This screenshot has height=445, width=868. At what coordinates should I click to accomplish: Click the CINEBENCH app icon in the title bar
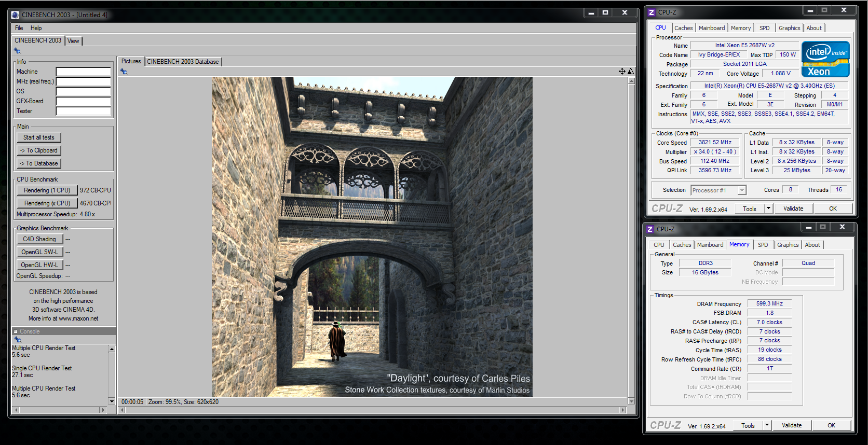[x=15, y=15]
